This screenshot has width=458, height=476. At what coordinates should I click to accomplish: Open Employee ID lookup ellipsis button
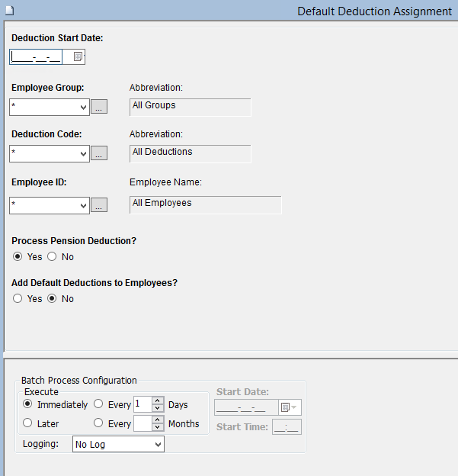pyautogui.click(x=98, y=205)
